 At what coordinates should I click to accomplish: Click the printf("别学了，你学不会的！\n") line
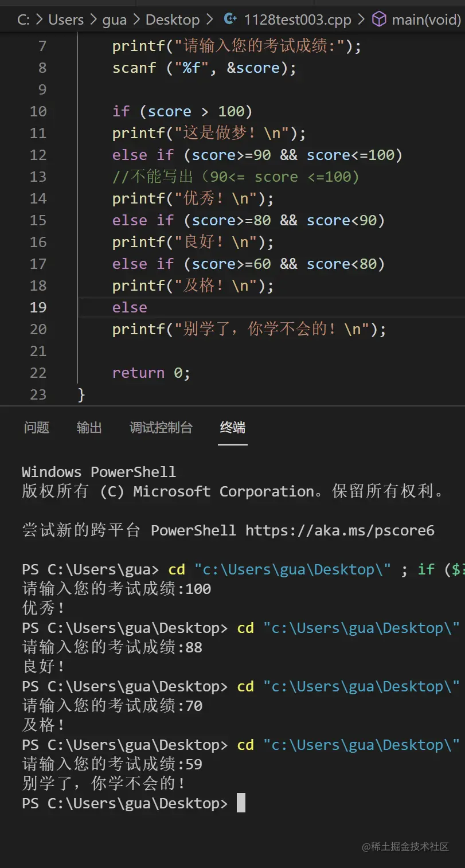click(x=249, y=329)
